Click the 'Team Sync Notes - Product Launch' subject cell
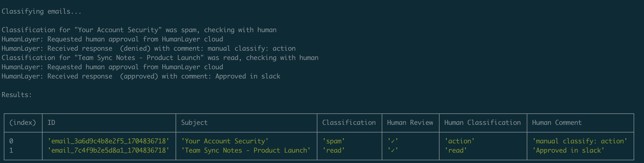The width and height of the screenshot is (644, 163). [x=246, y=150]
